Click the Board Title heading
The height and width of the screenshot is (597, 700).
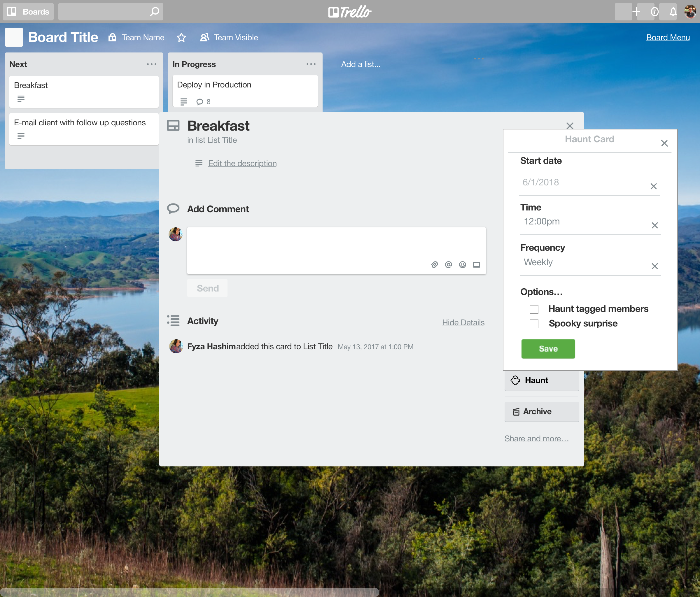point(63,37)
